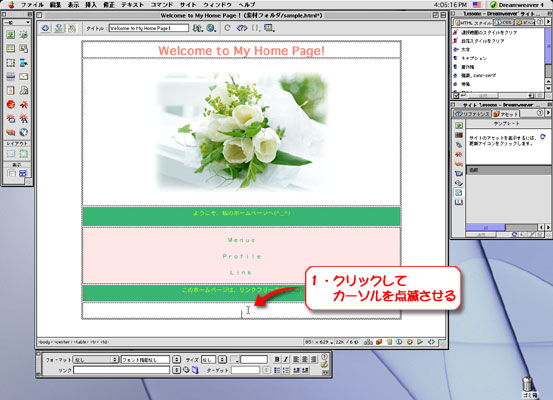This screenshot has width=553, height=400.
Task: Open the File Management toolbar menu
Action: point(198,28)
